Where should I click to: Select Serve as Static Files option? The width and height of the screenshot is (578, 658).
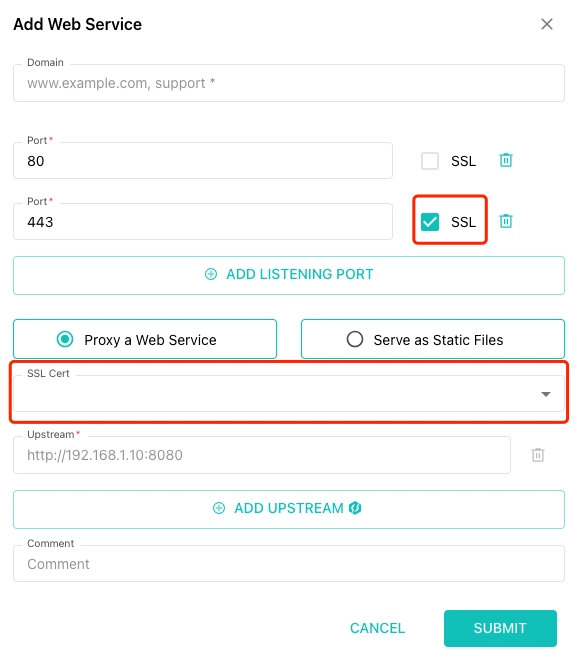pos(433,339)
